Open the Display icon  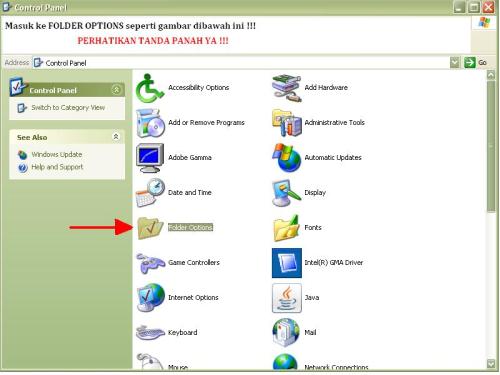tap(287, 193)
